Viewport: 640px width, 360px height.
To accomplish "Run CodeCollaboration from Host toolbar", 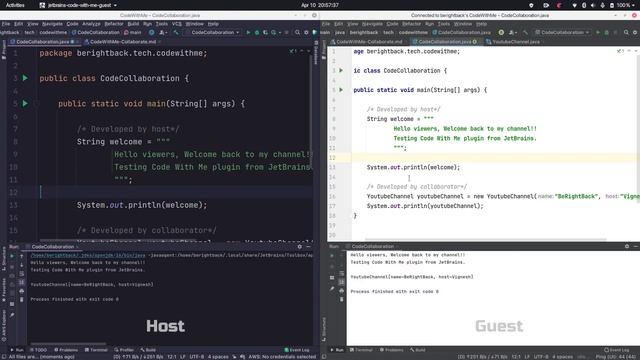I will click(248, 32).
